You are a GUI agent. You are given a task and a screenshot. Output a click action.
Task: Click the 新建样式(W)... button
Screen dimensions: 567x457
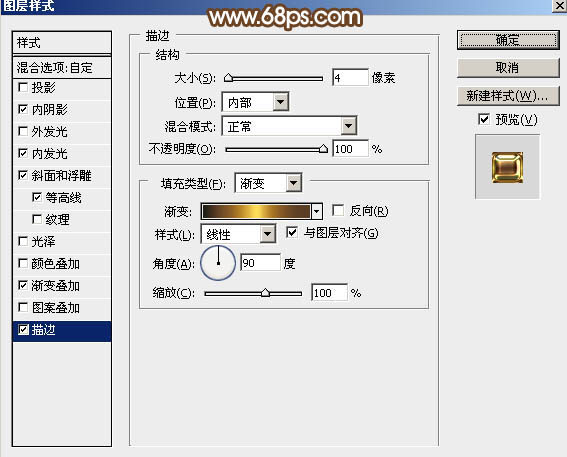pos(508,95)
